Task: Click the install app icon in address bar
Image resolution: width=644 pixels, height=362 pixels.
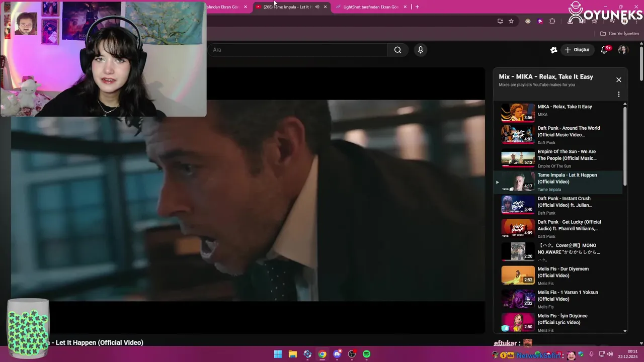Action: tap(500, 21)
